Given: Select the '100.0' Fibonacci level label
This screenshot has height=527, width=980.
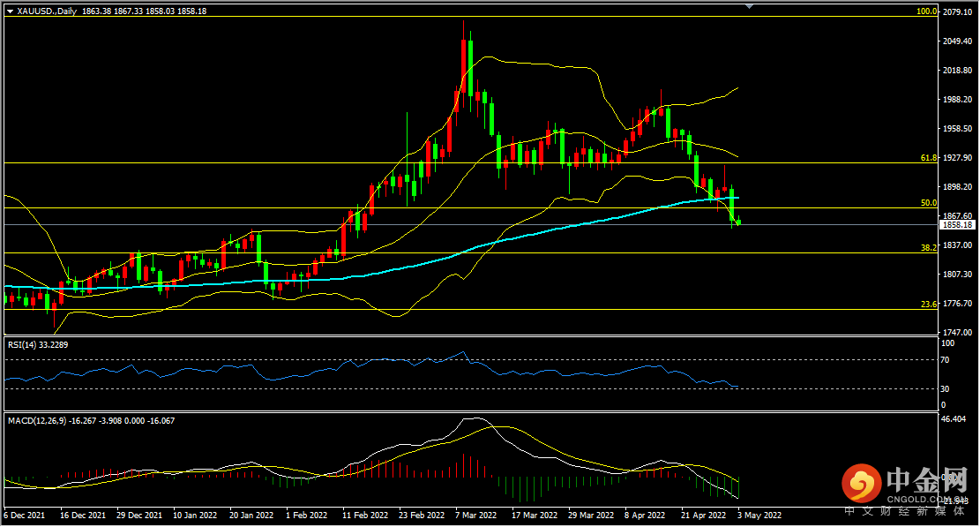Looking at the screenshot, I should click(x=927, y=11).
